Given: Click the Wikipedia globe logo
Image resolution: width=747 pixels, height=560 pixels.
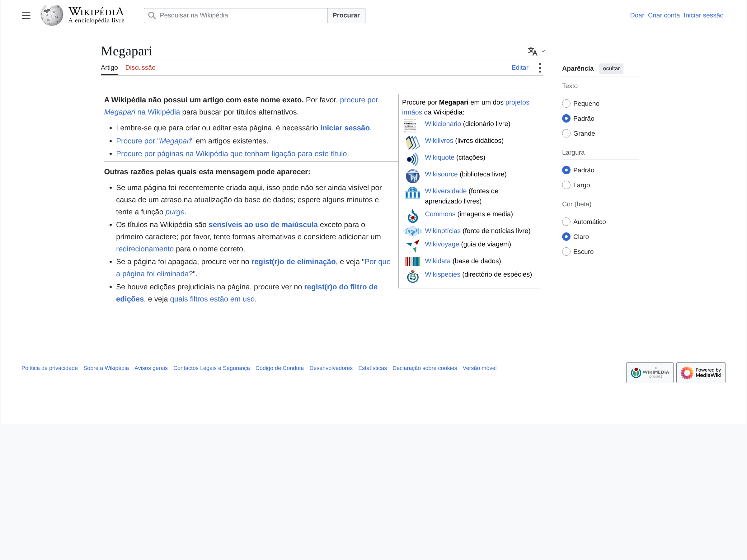Looking at the screenshot, I should [52, 15].
